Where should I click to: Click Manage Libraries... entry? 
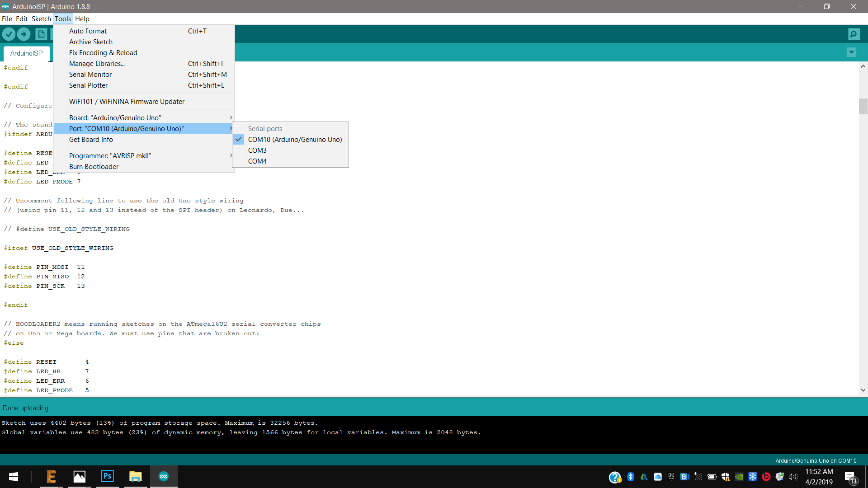pos(97,64)
